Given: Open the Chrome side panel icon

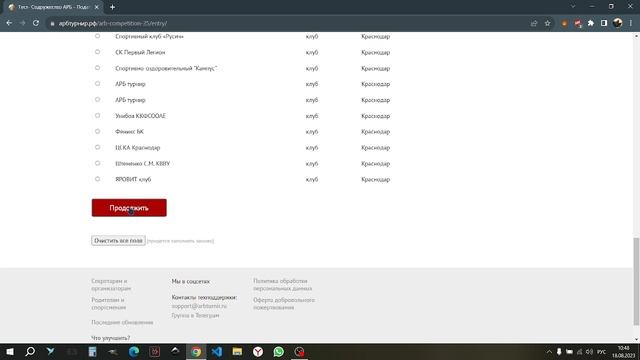Looking at the screenshot, I should (604, 23).
